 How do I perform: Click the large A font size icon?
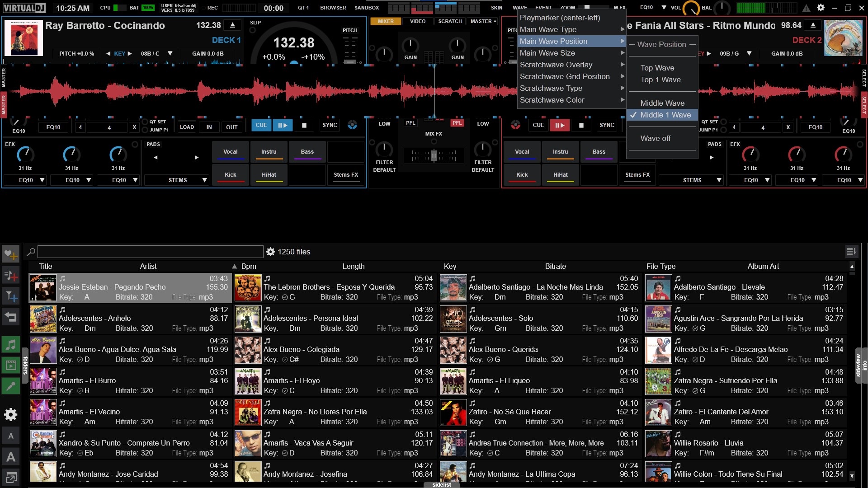[x=10, y=457]
